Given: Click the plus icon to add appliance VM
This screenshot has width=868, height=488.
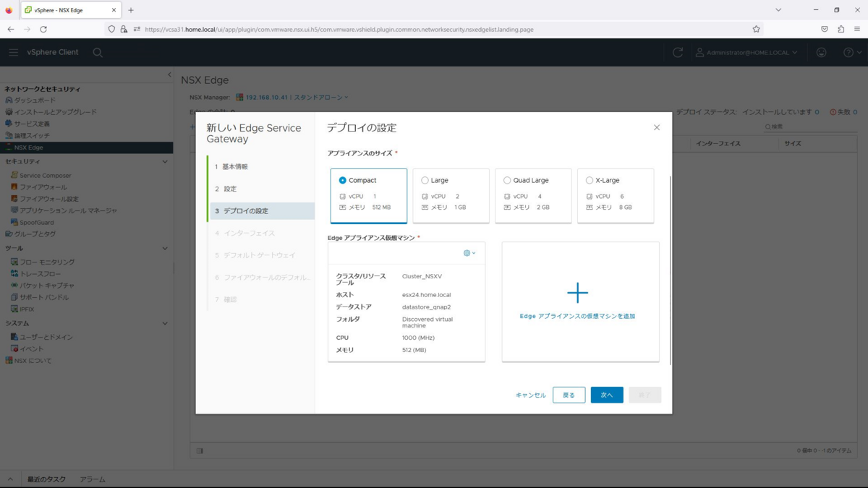Looking at the screenshot, I should [577, 293].
